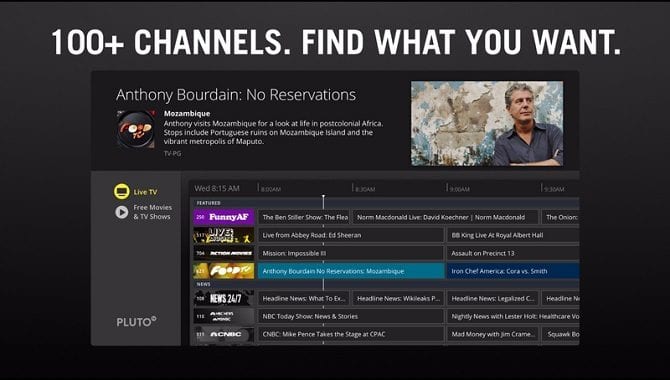This screenshot has height=380, width=670.
Task: Select The Onion program cell
Action: (560, 217)
